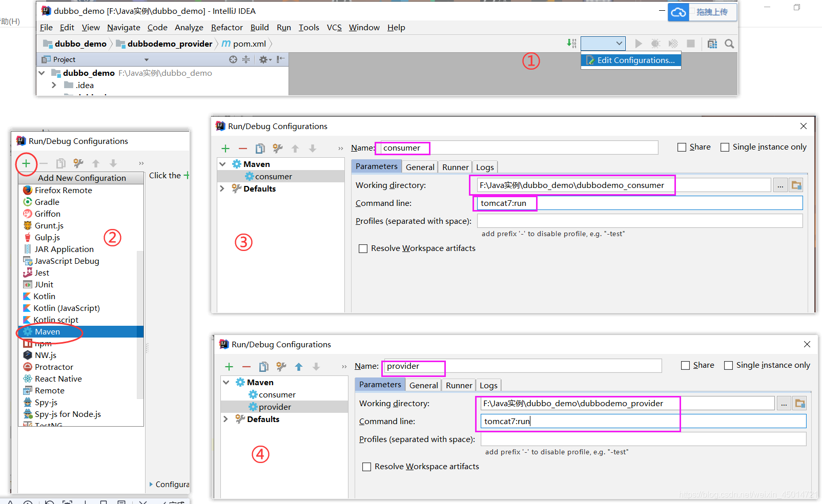Image resolution: width=822 pixels, height=504 pixels.
Task: Click the wrench edit defaults icon in consumer dialog
Action: [278, 149]
